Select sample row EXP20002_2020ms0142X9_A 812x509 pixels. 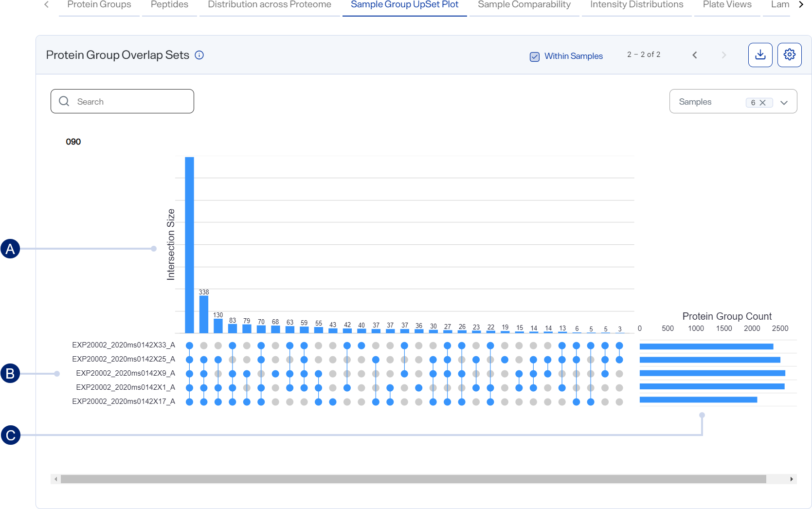(126, 373)
